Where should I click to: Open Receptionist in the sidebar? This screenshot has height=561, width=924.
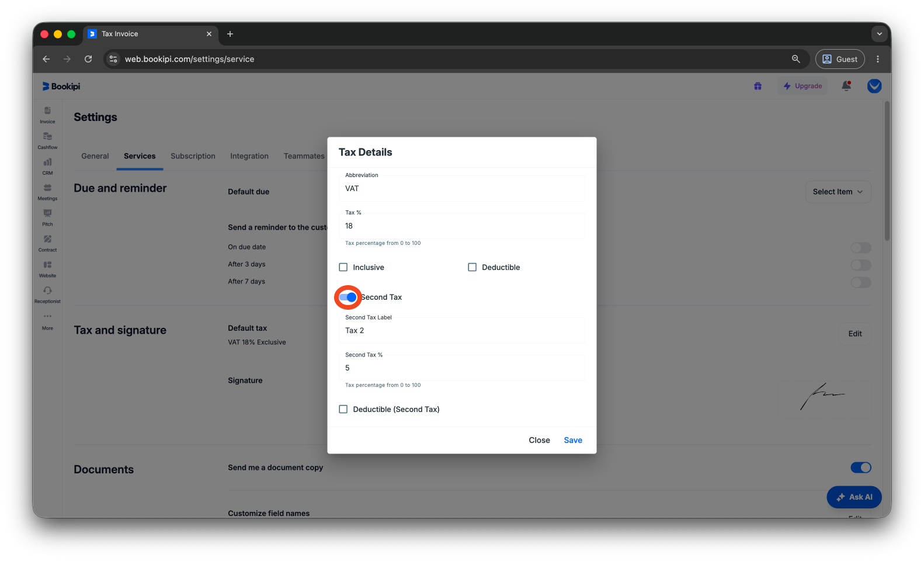tap(47, 295)
